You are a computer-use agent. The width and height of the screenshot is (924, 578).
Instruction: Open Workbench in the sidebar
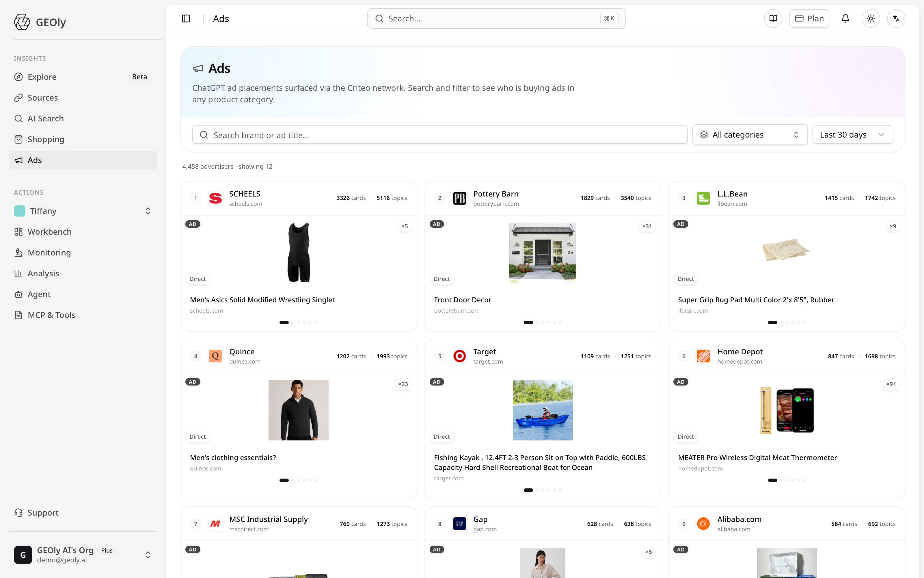pyautogui.click(x=83, y=232)
